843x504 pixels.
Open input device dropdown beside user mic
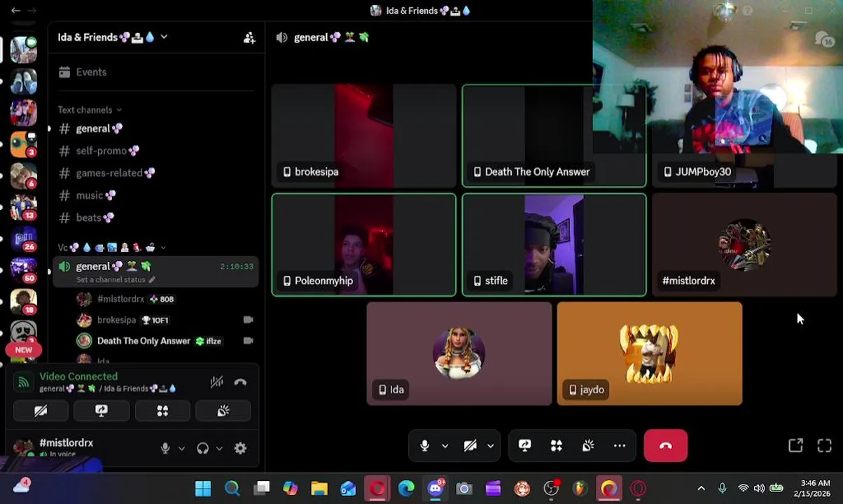coord(181,449)
